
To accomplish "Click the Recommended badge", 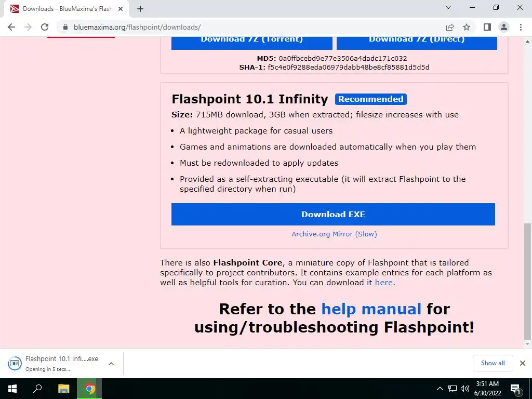I will (x=371, y=99).
